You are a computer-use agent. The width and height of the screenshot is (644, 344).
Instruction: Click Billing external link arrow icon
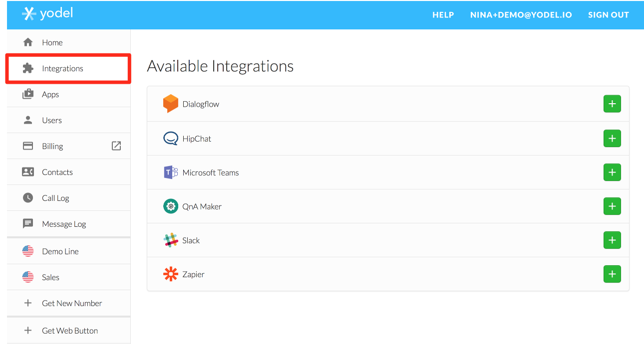point(116,146)
